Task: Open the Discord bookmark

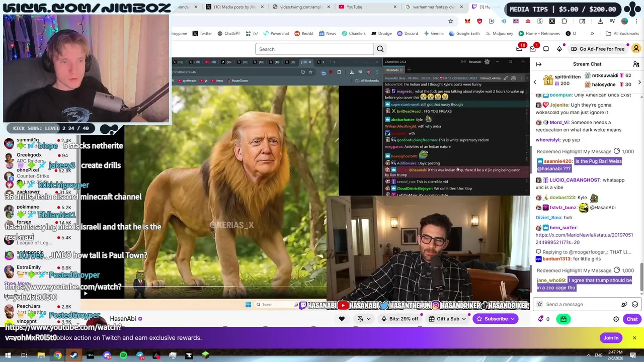Action: (407, 34)
